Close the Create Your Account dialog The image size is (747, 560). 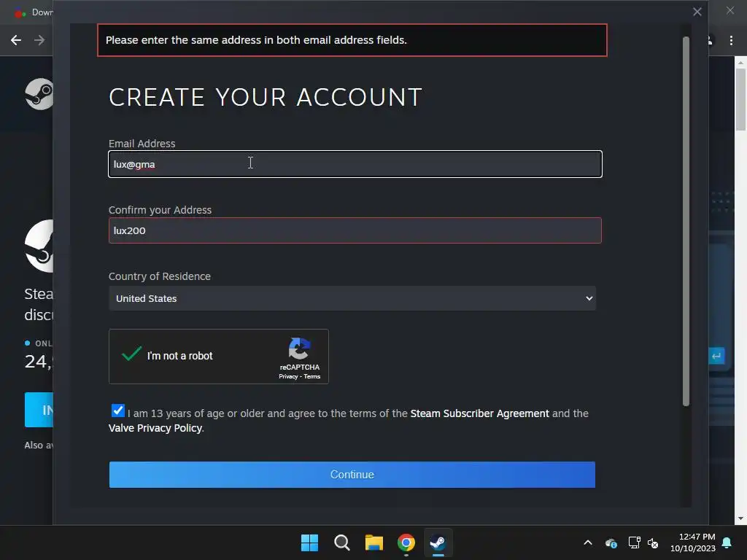[697, 12]
